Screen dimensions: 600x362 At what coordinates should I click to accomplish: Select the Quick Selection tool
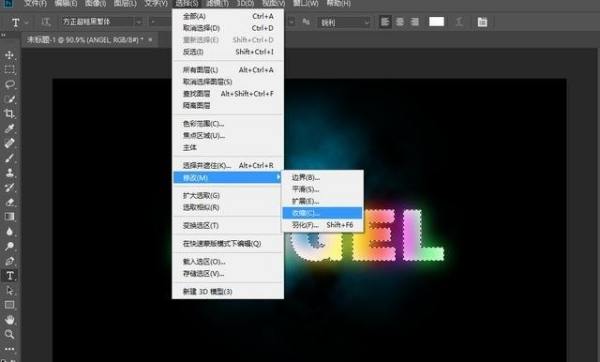(x=10, y=99)
